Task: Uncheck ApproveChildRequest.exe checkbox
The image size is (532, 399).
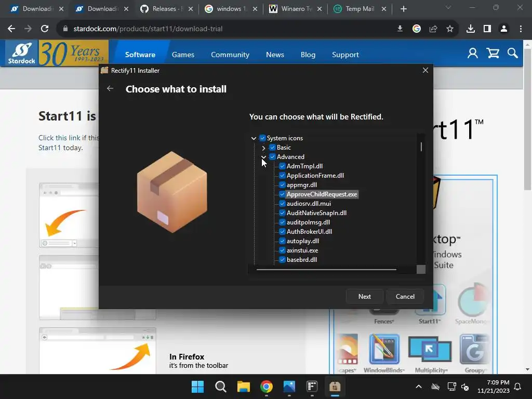Action: 282,194
